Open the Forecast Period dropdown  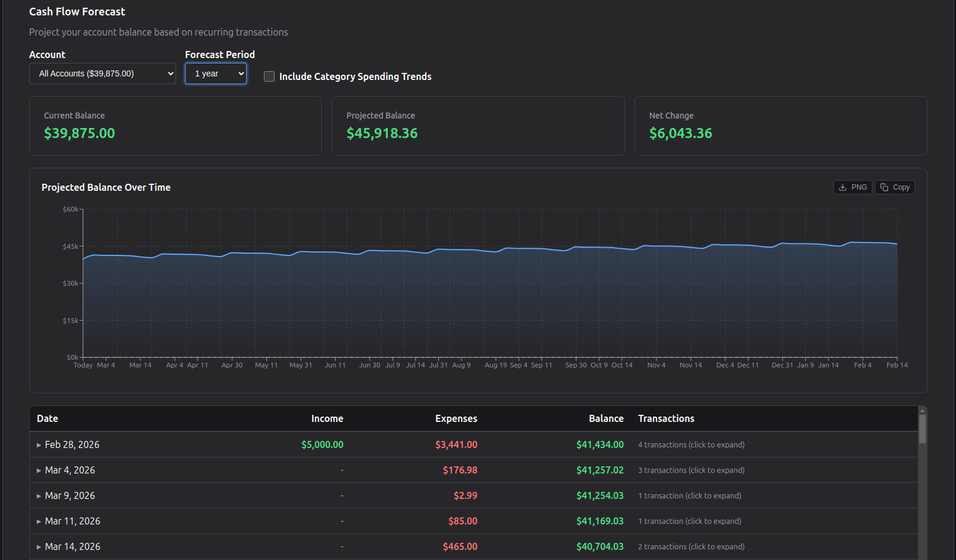215,73
